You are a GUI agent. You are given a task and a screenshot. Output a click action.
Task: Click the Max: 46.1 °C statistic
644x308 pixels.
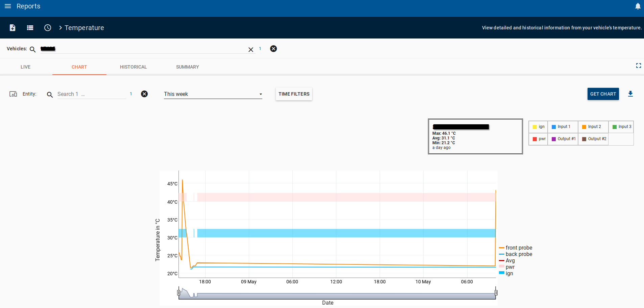click(444, 133)
